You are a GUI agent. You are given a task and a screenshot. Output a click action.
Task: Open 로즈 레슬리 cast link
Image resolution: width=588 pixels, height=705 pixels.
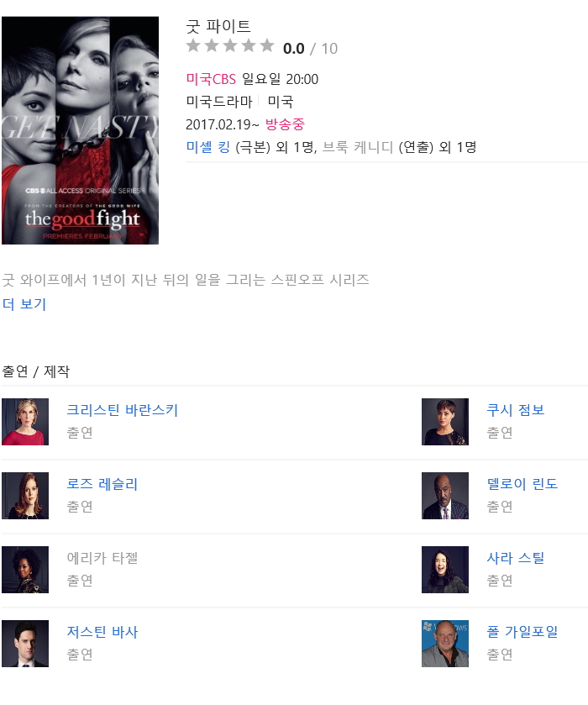pyautogui.click(x=102, y=484)
